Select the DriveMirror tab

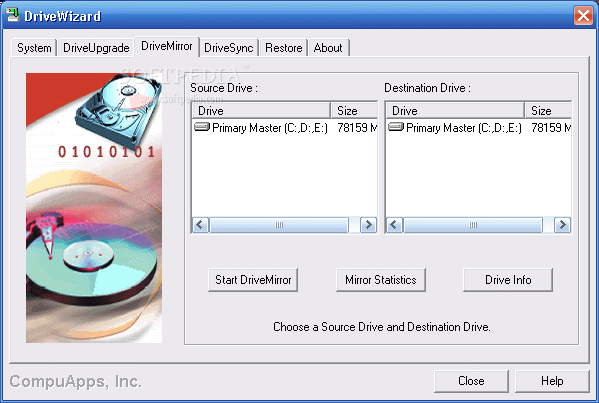[167, 46]
